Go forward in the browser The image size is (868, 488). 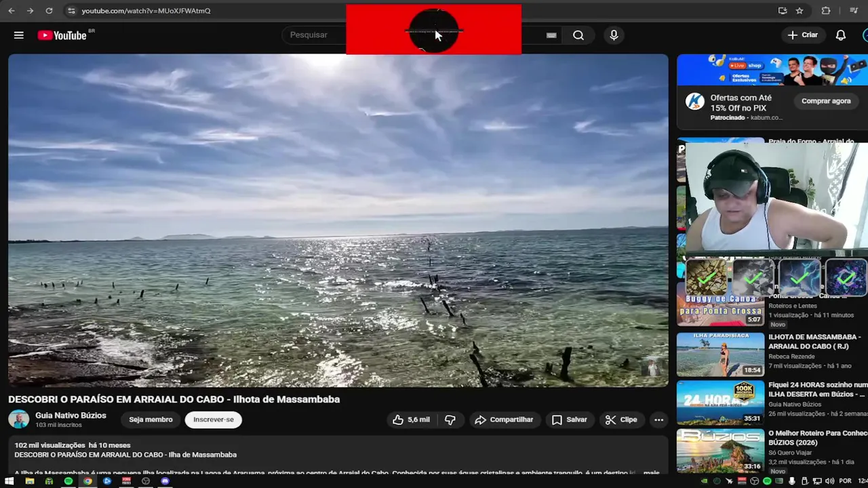30,11
